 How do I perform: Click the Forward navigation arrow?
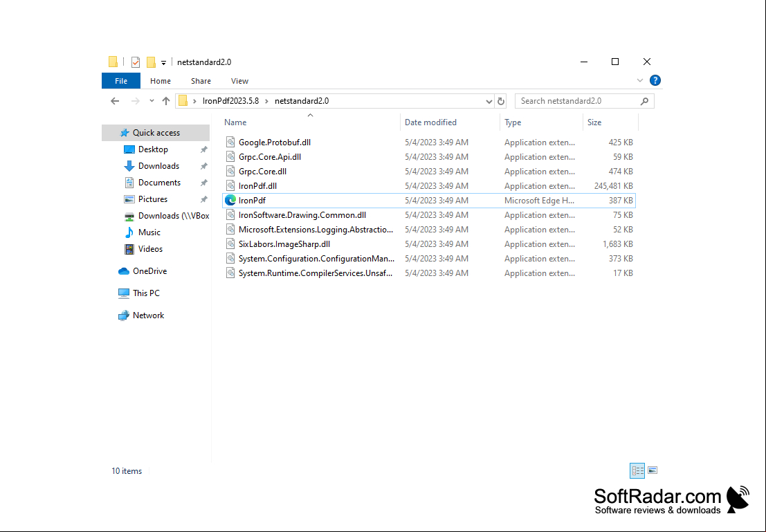[136, 101]
